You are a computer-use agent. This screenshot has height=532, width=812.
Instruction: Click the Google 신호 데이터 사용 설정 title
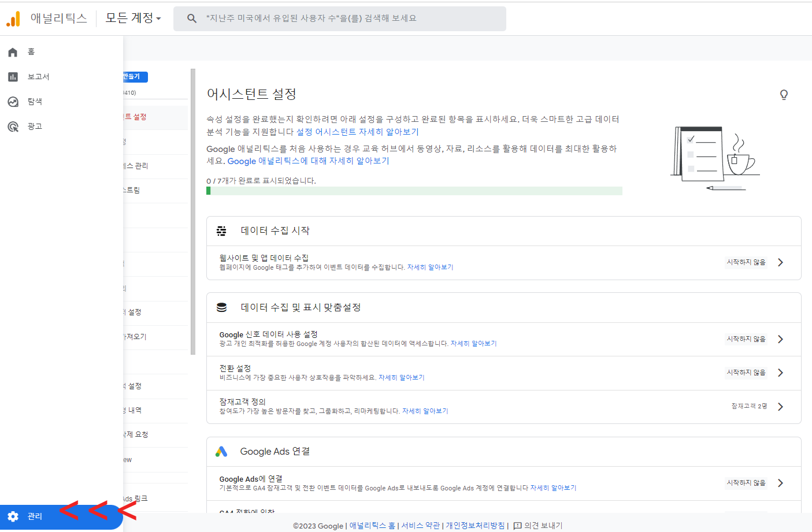click(x=268, y=334)
